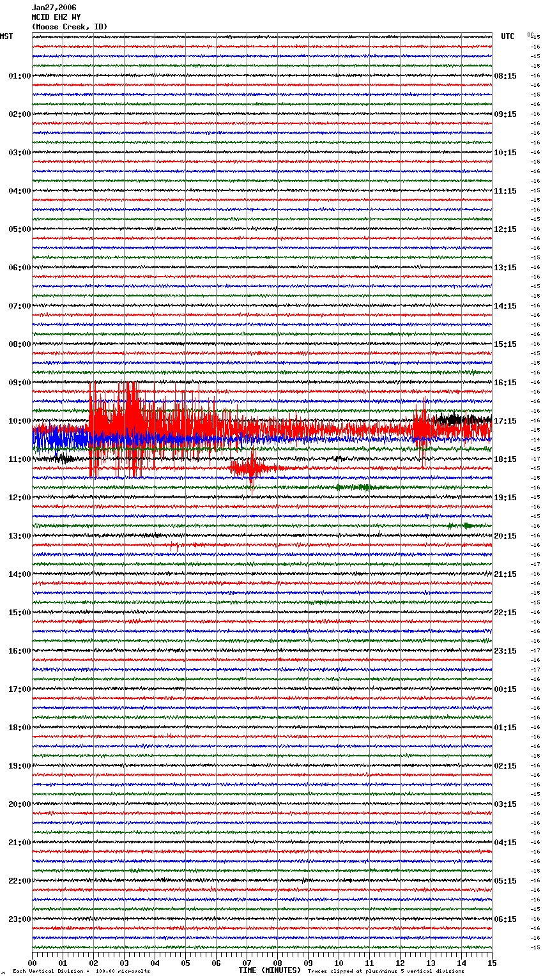
Task: Click the 08:15 UTC time label
Action: click(x=505, y=76)
